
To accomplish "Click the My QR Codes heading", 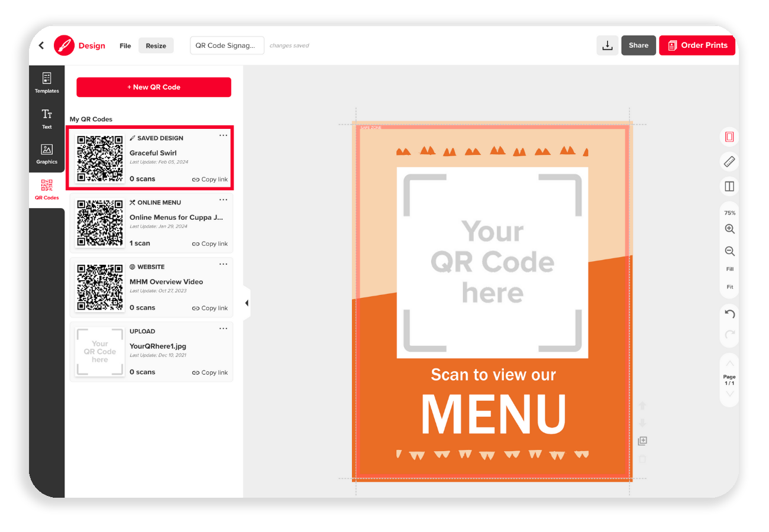I will (x=91, y=119).
